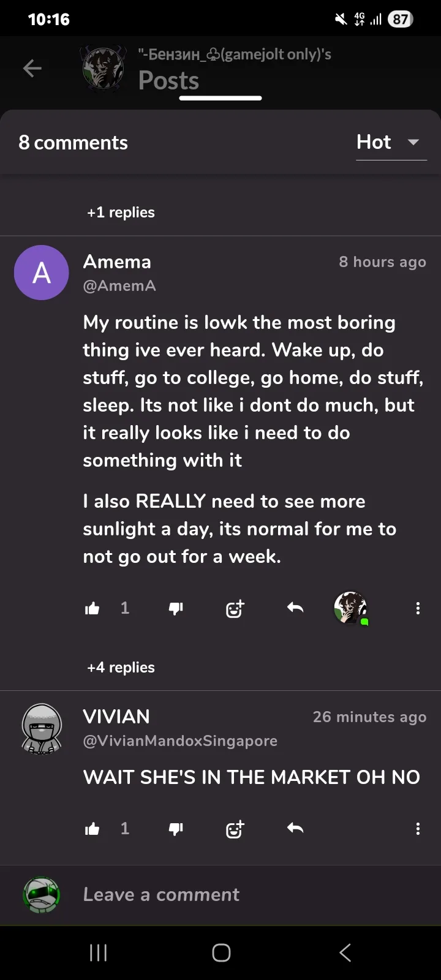Open more options for Amema's comment

(418, 608)
